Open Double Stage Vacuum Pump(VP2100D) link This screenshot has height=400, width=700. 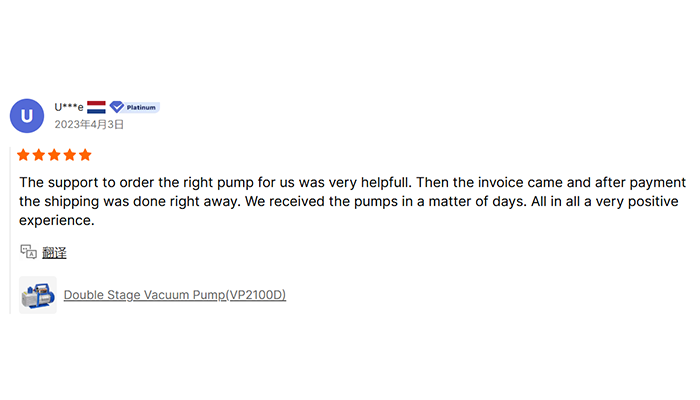(x=175, y=295)
